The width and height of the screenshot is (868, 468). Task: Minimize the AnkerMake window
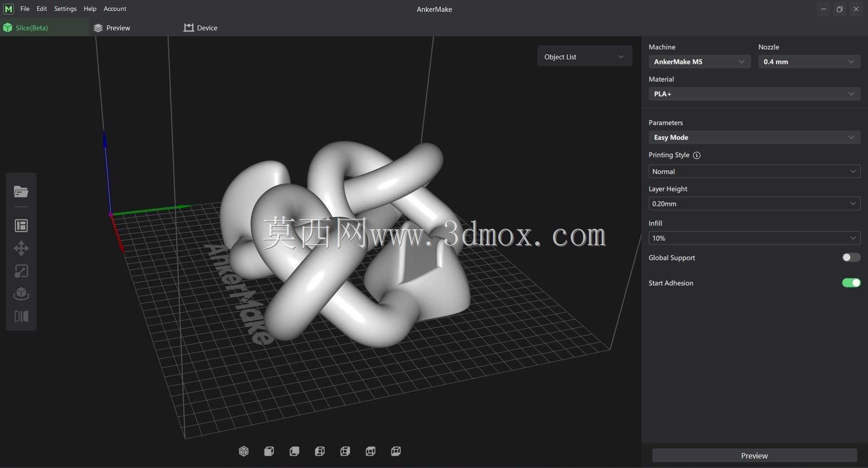point(824,9)
